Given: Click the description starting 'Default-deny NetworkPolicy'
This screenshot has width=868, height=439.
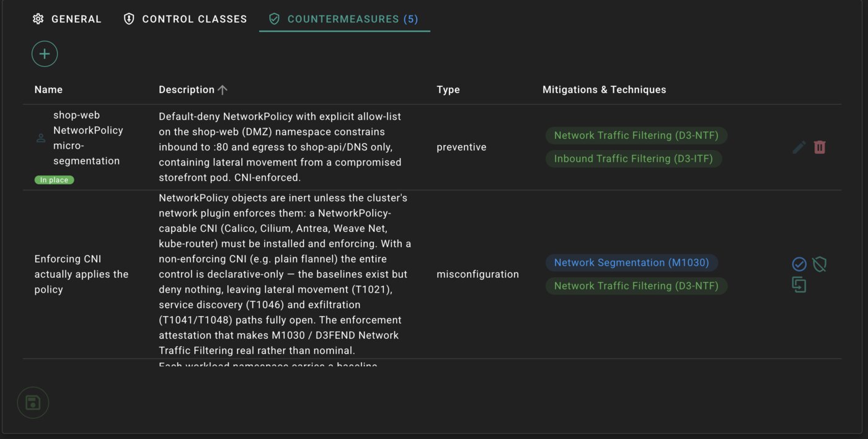Looking at the screenshot, I should click(x=281, y=147).
